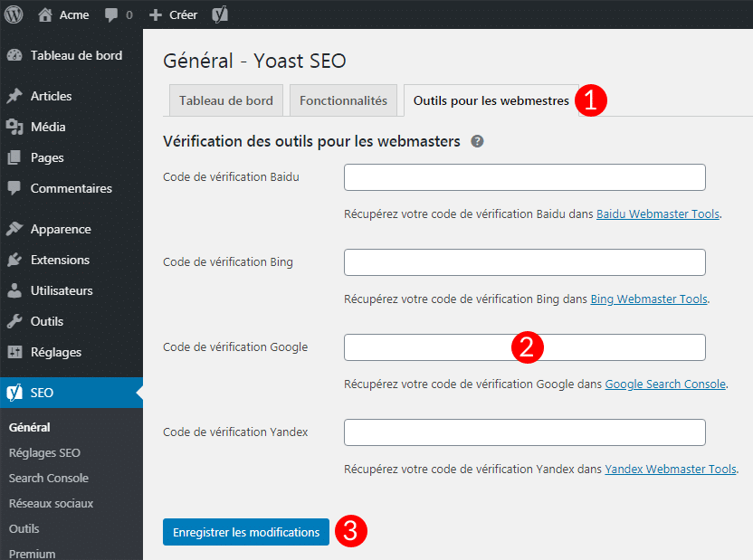Open Réseaux sociaux submenu item
This screenshot has width=753, height=560.
(51, 503)
